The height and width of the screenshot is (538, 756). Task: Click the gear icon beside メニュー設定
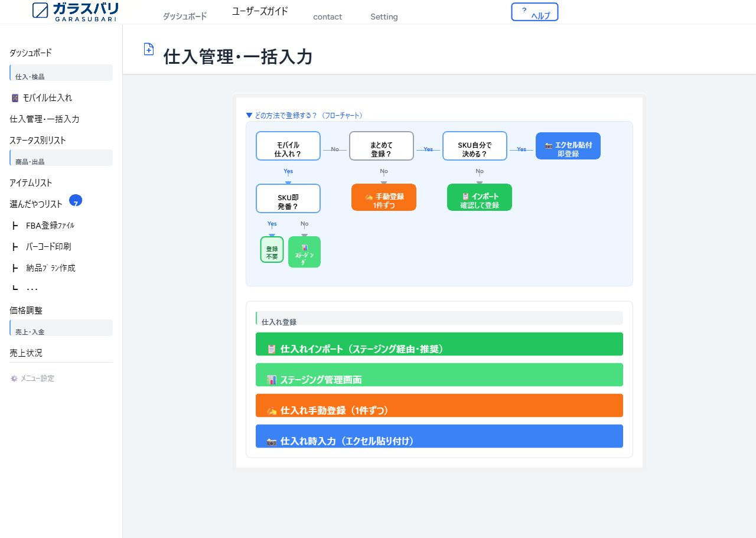13,379
